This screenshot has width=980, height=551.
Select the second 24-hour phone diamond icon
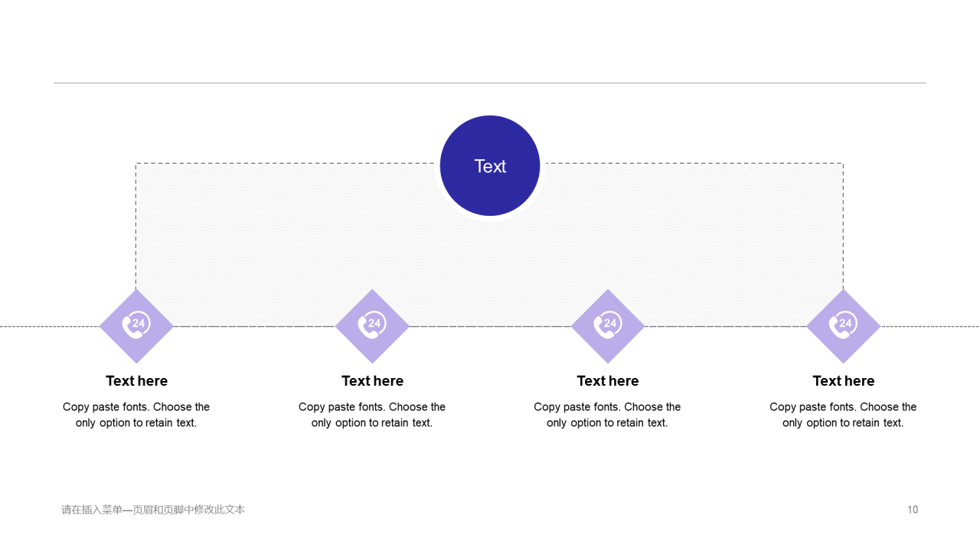pos(372,326)
